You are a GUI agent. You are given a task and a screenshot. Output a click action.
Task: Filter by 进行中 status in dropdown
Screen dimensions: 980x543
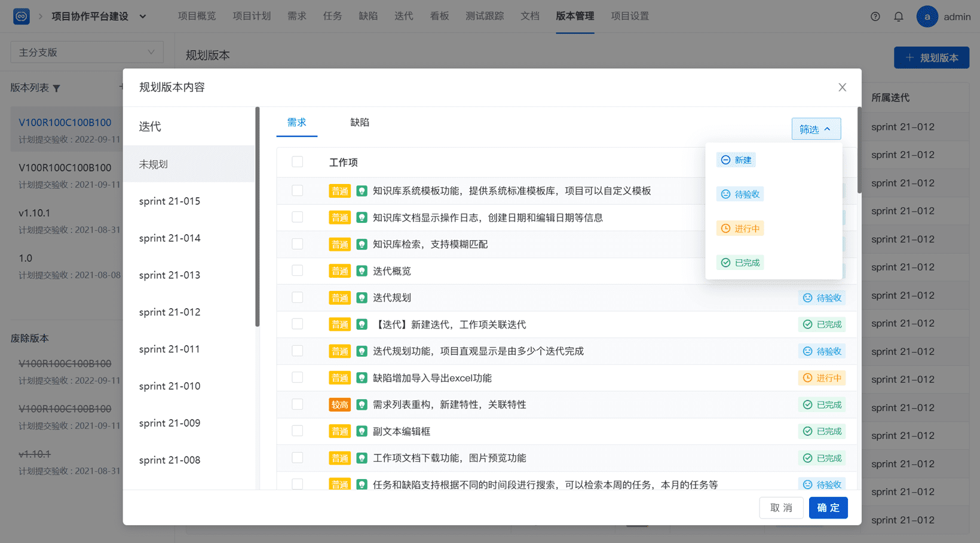tap(740, 229)
